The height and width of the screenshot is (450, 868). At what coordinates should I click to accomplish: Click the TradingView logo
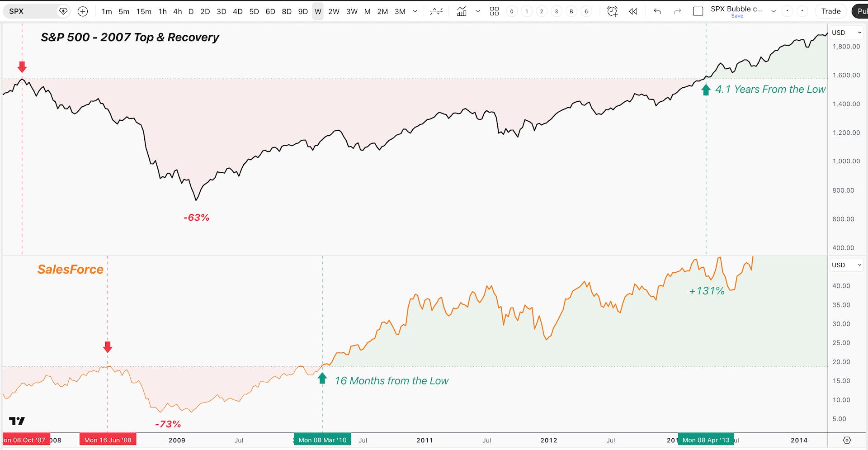click(17, 421)
